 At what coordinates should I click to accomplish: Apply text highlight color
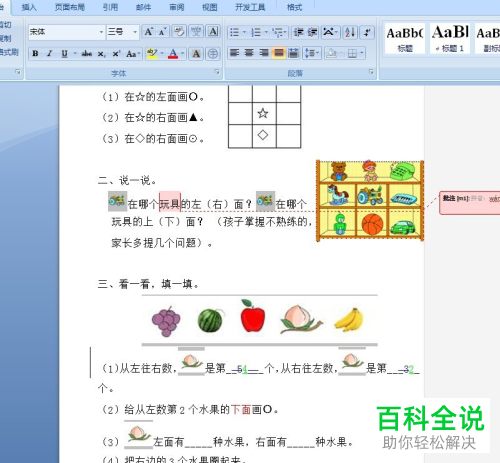[x=152, y=53]
